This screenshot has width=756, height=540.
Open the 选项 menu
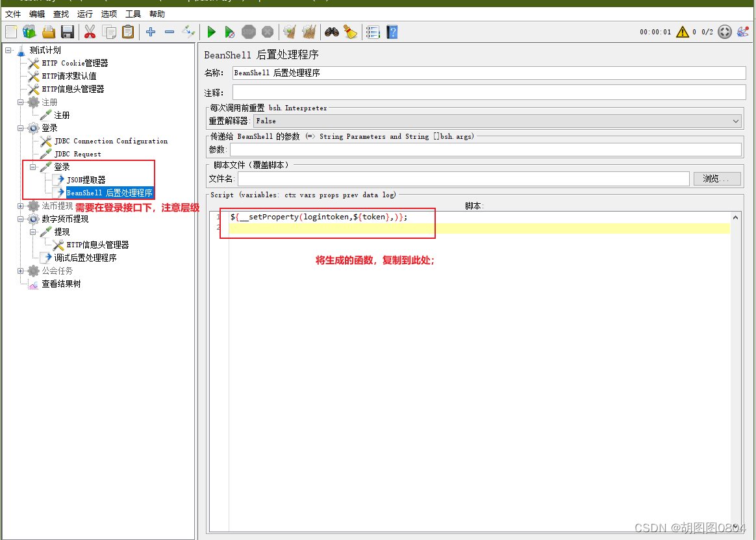click(108, 13)
